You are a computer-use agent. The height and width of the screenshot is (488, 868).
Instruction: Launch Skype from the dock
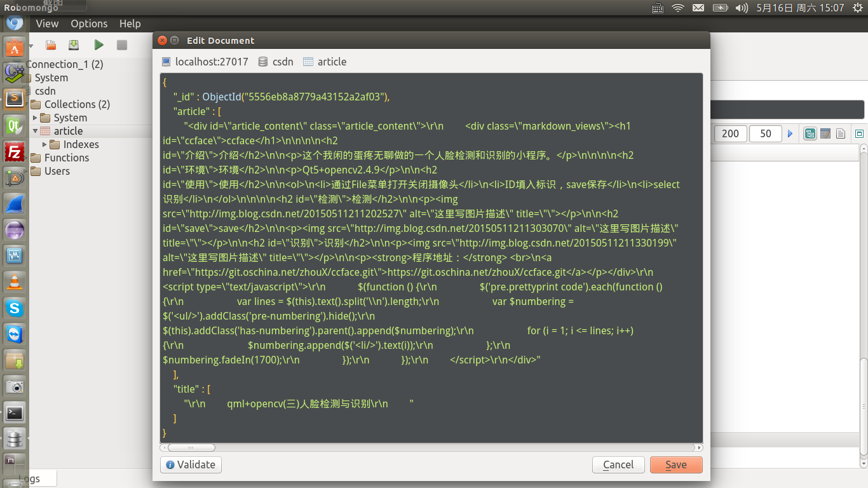(14, 308)
